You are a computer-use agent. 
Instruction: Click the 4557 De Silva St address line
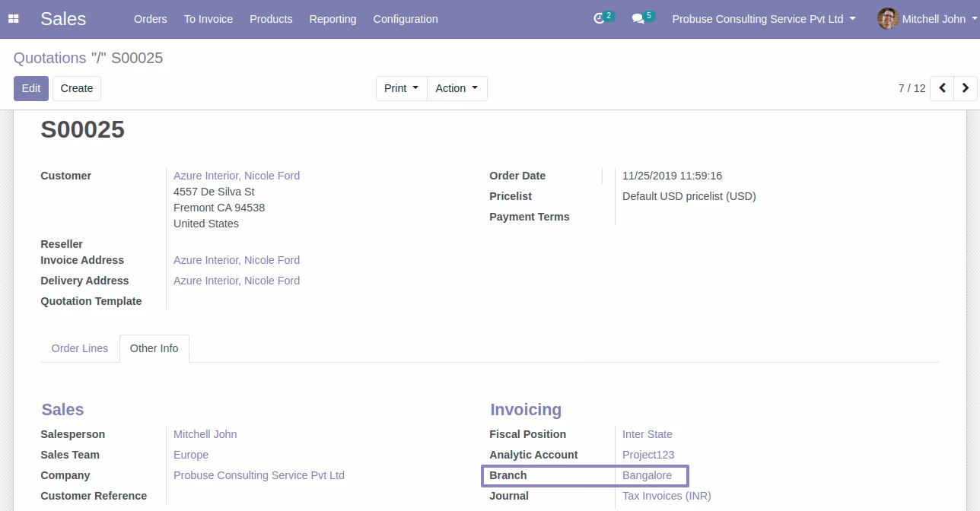click(x=214, y=192)
